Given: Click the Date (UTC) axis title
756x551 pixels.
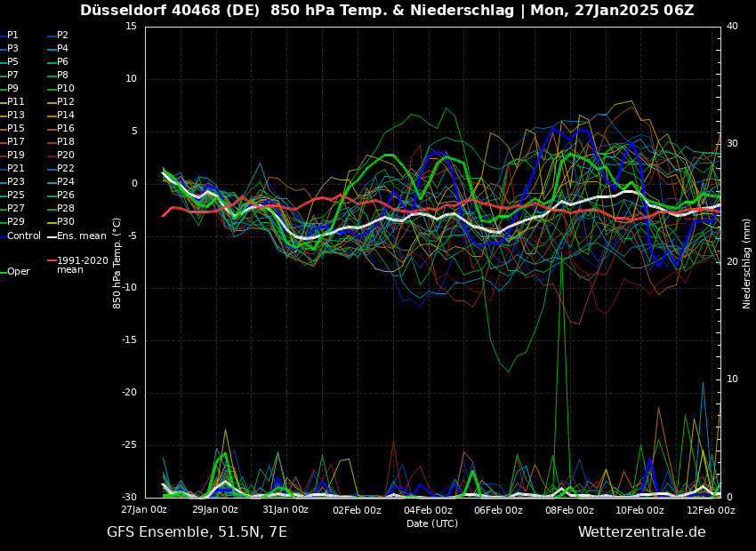Looking at the screenshot, I should point(432,523).
